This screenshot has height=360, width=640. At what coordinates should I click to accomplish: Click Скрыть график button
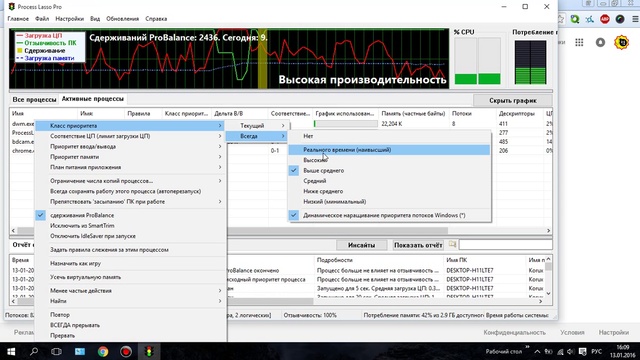513,100
